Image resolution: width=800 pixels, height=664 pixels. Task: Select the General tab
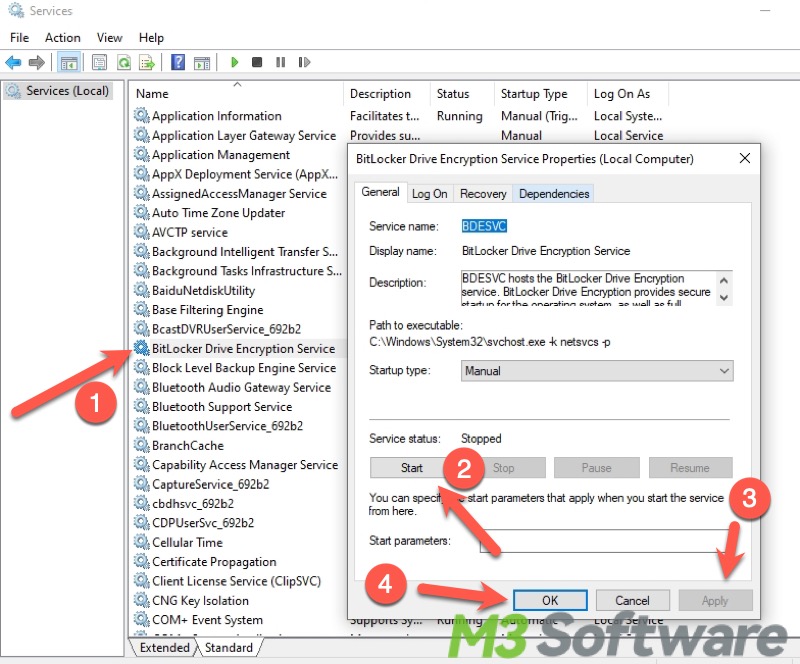click(381, 192)
